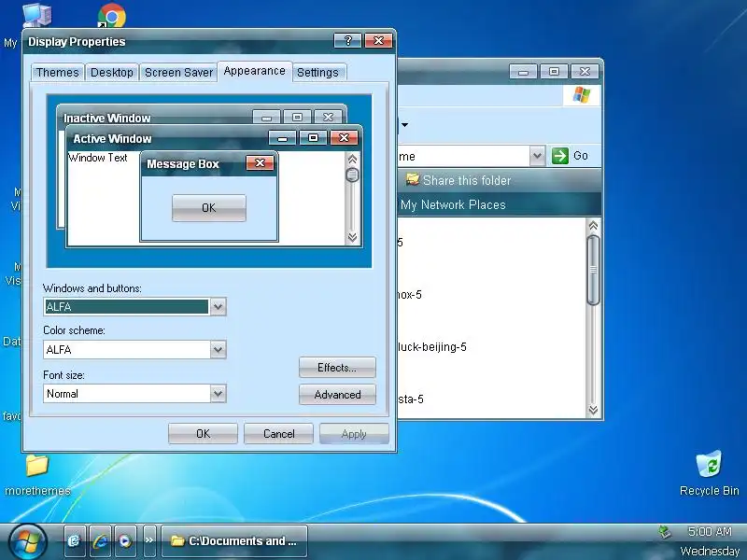Click the Explorer scrollbar up arrow
747x560 pixels.
(x=593, y=226)
